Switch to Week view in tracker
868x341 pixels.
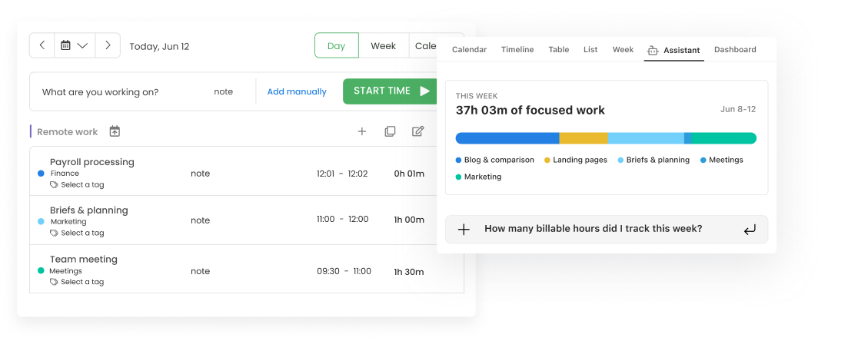tap(383, 46)
